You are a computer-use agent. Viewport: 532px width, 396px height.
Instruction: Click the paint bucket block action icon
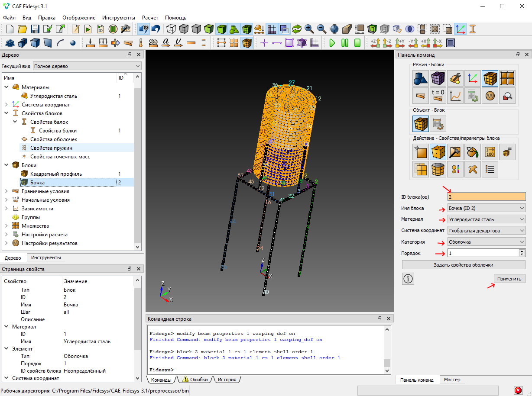(x=473, y=152)
